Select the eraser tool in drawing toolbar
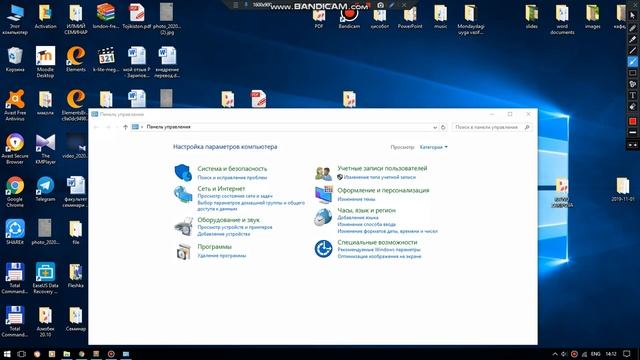Screen dimensions: 640x360 pyautogui.click(x=632, y=107)
